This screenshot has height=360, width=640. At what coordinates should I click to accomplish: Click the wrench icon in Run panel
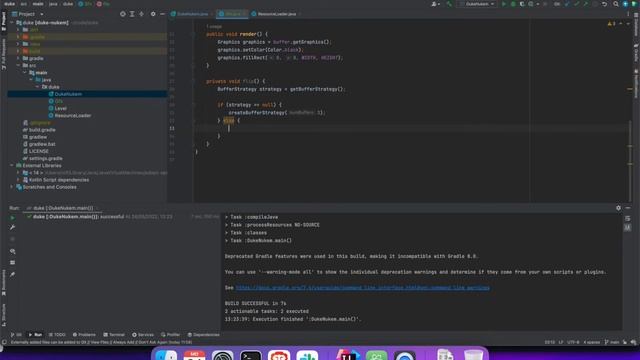coord(12,227)
